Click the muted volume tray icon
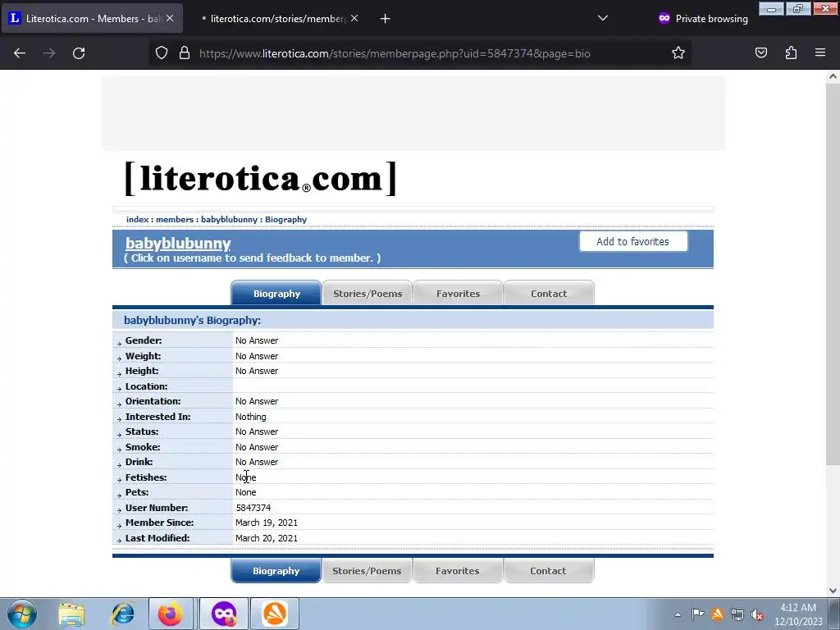The height and width of the screenshot is (630, 840). tap(757, 614)
